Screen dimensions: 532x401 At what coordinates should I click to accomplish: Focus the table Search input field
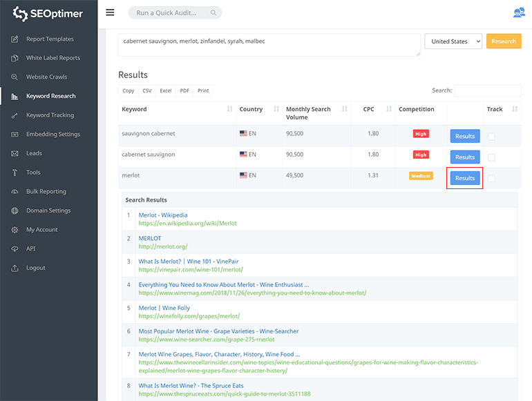coord(487,90)
